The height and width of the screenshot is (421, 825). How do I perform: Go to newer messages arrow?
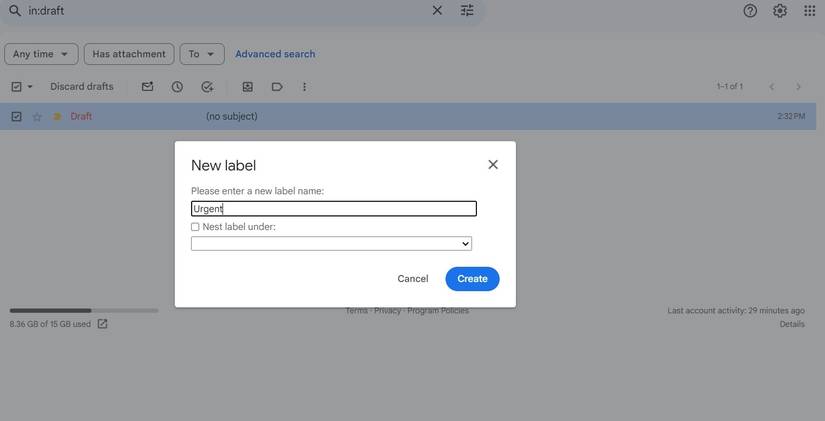[x=772, y=87]
